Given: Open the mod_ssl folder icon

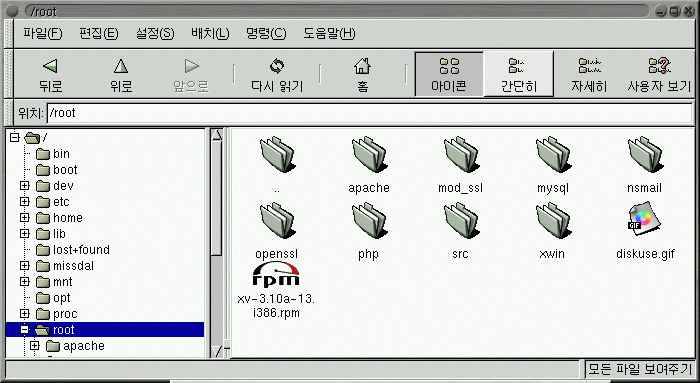Looking at the screenshot, I should [460, 165].
